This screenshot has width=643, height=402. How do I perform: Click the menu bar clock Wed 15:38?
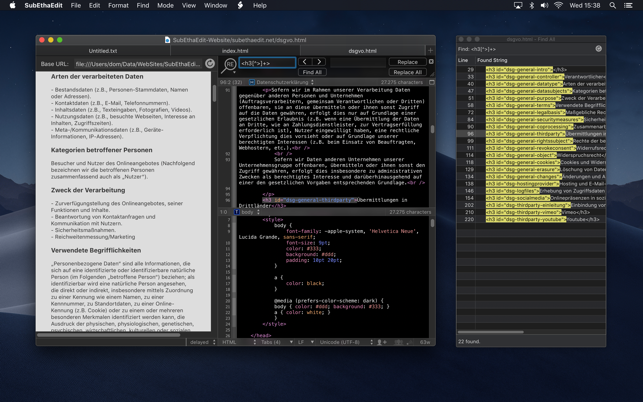pyautogui.click(x=584, y=5)
